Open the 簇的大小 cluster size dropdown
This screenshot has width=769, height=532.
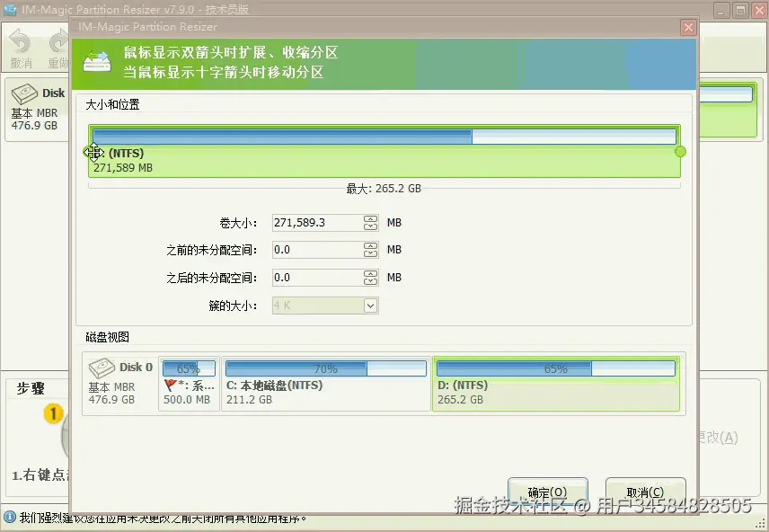tap(370, 306)
